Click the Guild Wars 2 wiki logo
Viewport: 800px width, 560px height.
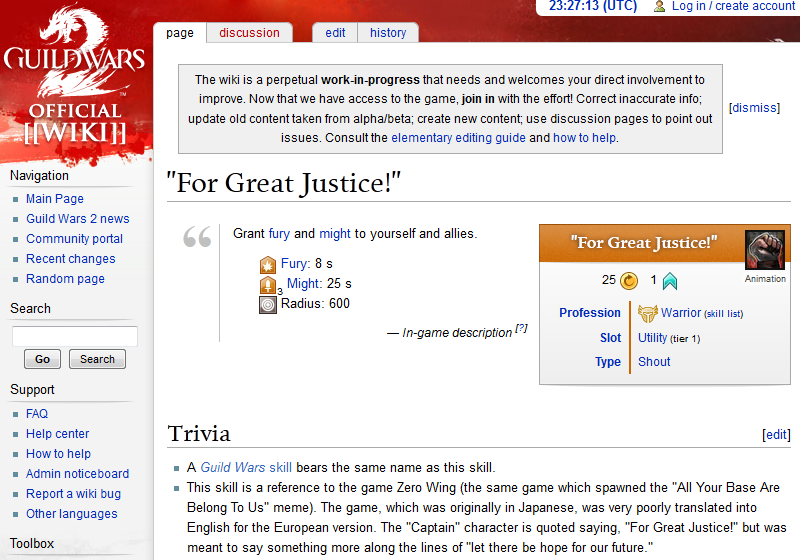(x=75, y=78)
